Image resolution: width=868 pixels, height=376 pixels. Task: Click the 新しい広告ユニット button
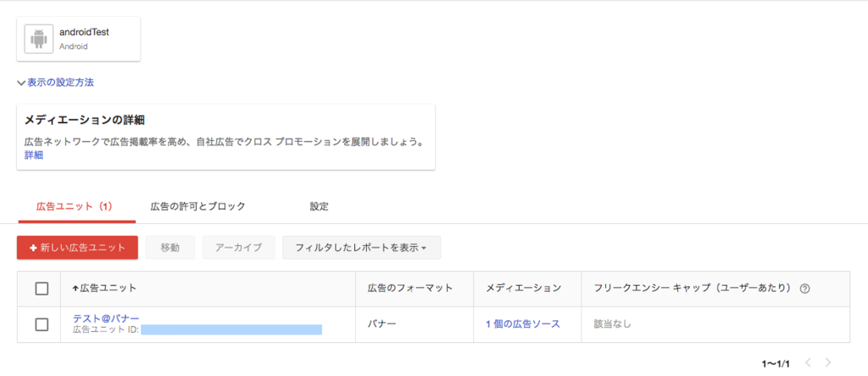tap(77, 247)
